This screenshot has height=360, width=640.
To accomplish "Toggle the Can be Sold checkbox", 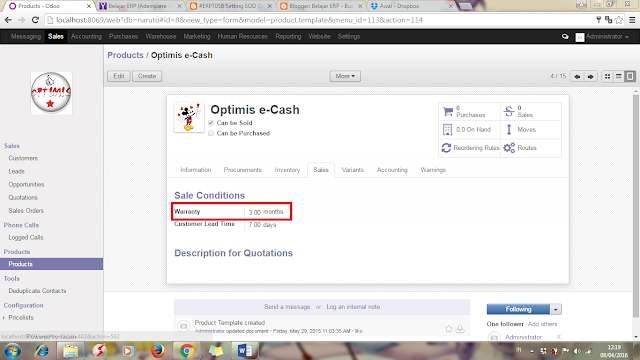I will click(x=211, y=123).
